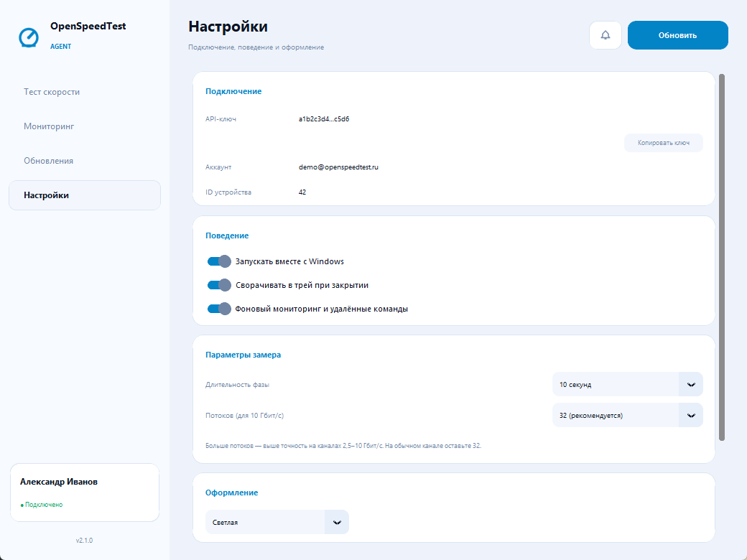The height and width of the screenshot is (560, 747).
Task: Click the hint text about Больше потоков
Action: pos(343,446)
